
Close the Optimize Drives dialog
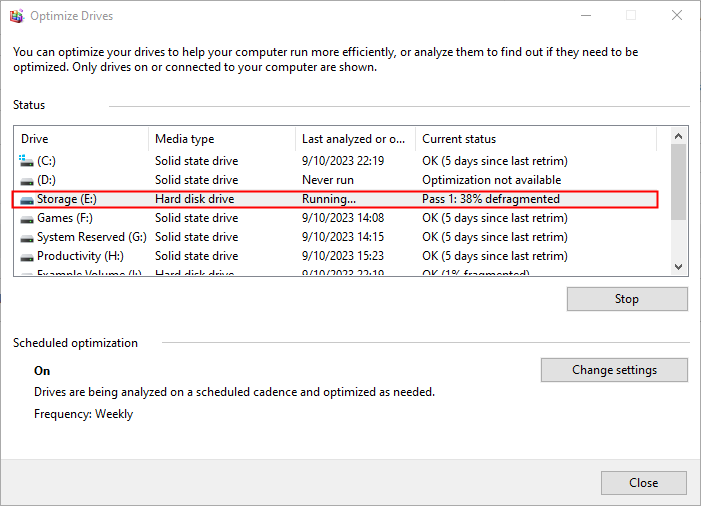643,483
